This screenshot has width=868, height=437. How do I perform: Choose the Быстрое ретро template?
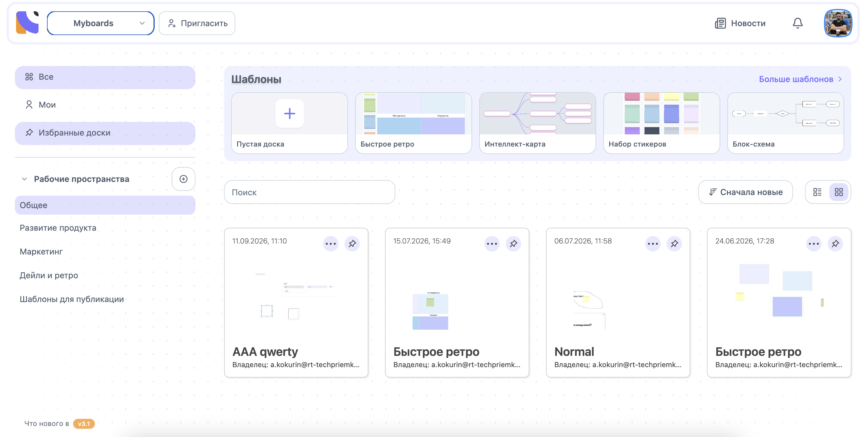pyautogui.click(x=413, y=123)
